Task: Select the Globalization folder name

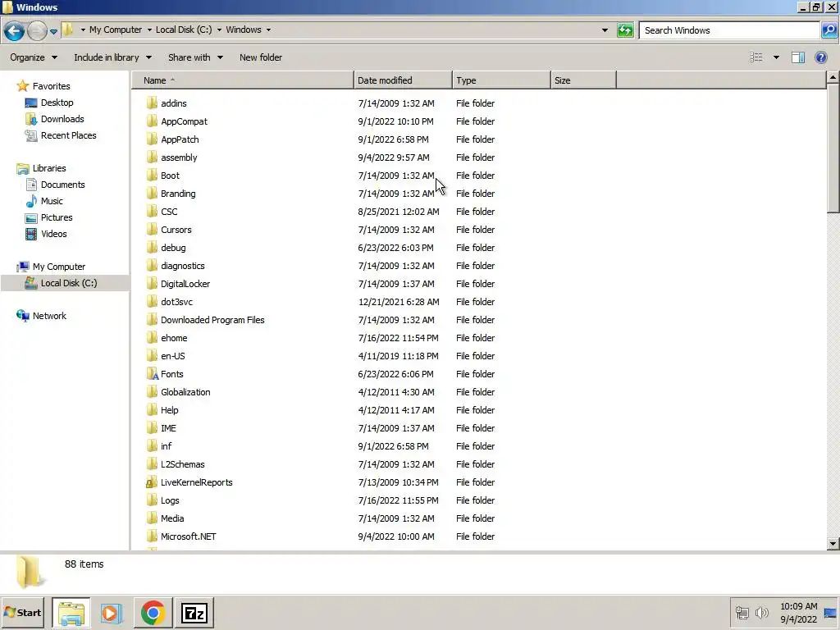Action: point(185,392)
